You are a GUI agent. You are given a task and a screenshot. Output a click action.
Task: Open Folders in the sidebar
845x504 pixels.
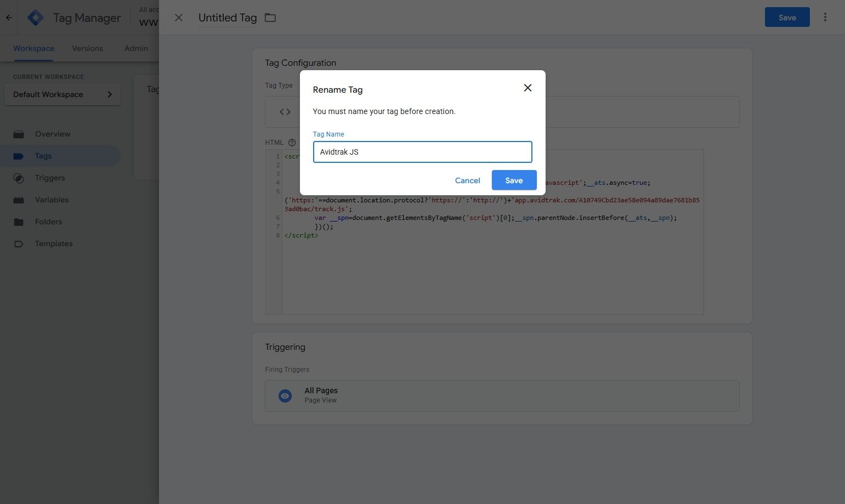pyautogui.click(x=60, y=222)
